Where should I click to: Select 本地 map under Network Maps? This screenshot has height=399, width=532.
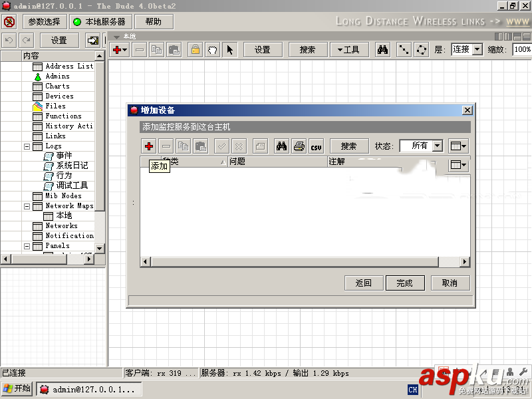coord(58,215)
